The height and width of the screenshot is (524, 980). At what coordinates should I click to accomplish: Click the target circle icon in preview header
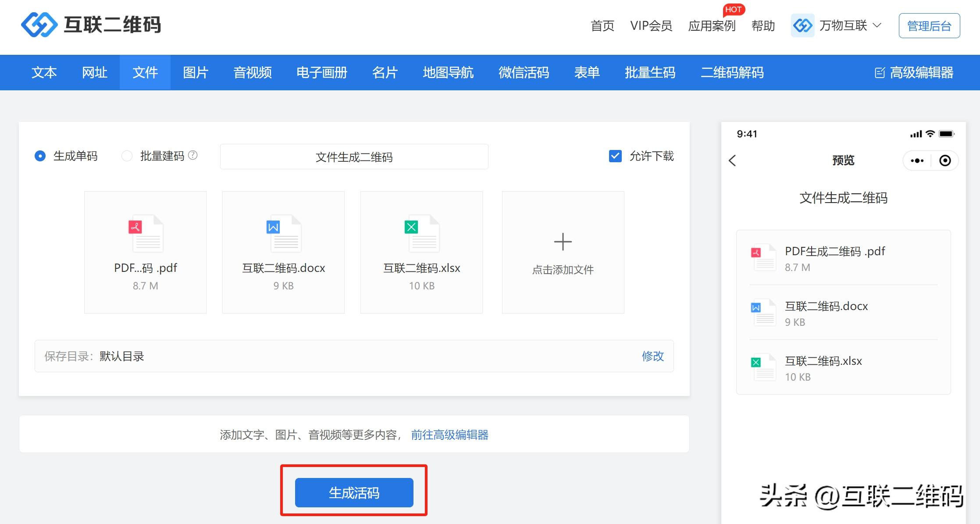pos(945,160)
